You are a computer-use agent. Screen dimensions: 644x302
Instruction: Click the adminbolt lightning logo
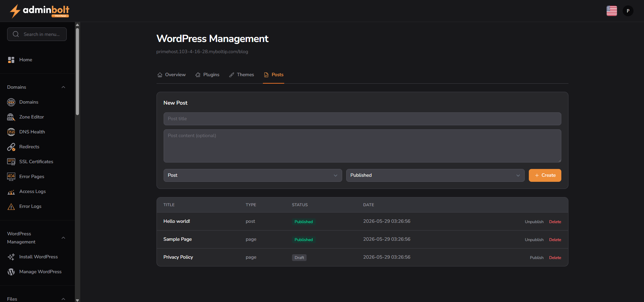pyautogui.click(x=39, y=11)
